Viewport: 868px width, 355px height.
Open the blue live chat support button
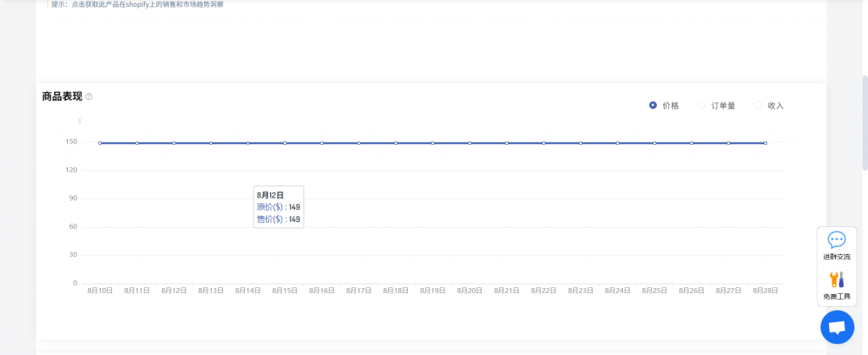click(837, 327)
